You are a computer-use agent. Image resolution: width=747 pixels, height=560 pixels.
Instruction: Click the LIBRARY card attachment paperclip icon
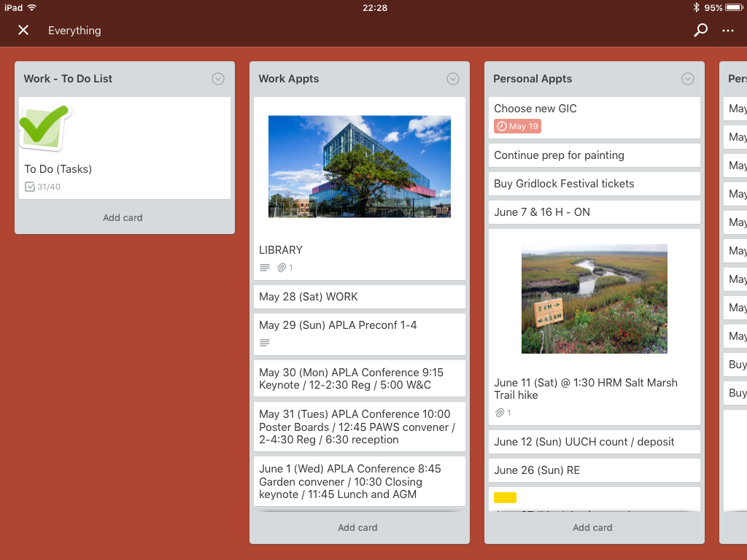click(282, 268)
